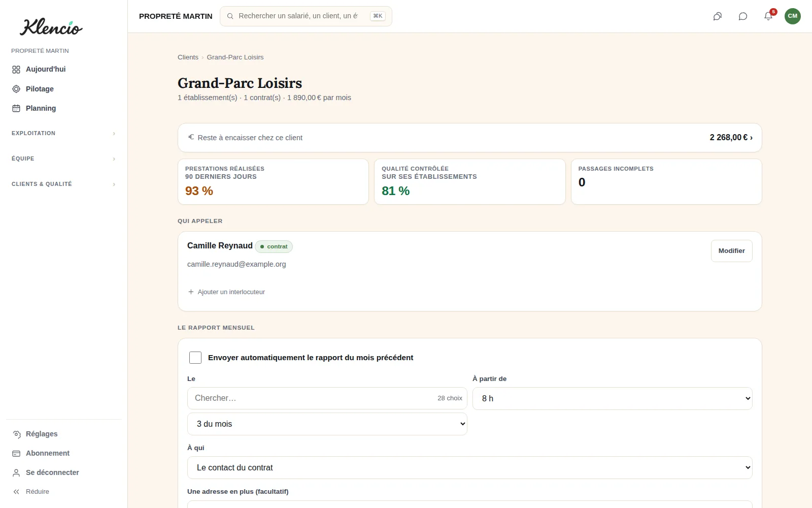Open Pilotage target icon

[16, 89]
